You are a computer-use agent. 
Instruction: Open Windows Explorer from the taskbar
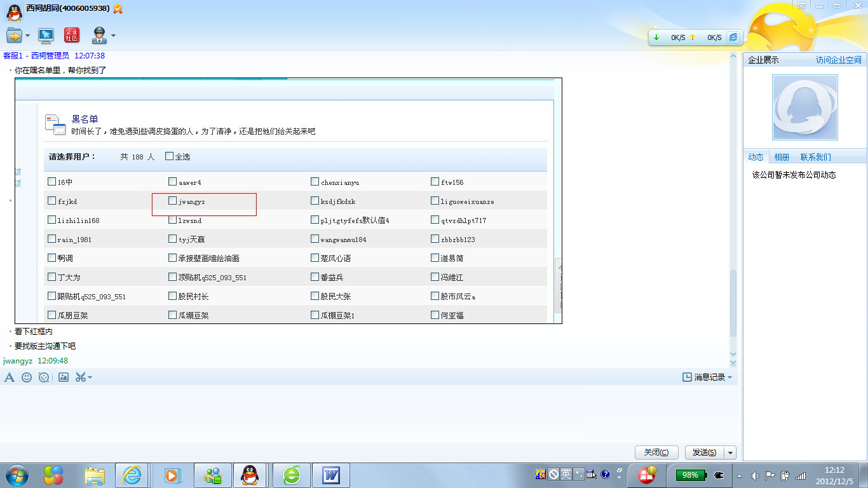95,475
